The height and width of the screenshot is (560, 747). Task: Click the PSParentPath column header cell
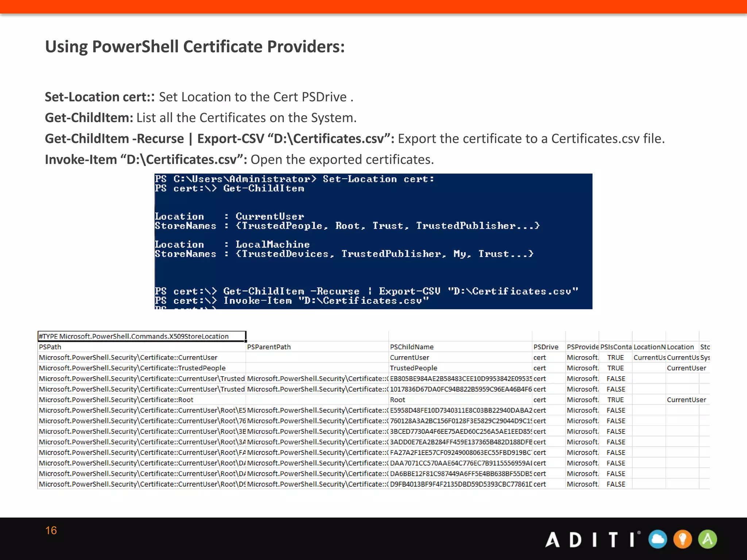point(317,347)
